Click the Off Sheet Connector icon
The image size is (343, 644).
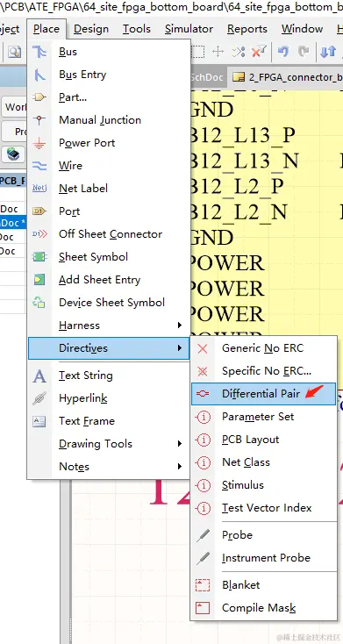(39, 234)
